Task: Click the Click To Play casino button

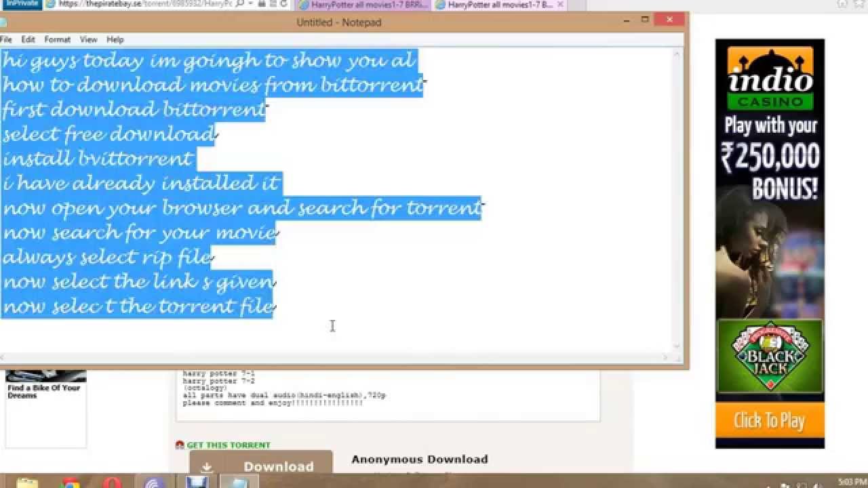Action: point(770,421)
